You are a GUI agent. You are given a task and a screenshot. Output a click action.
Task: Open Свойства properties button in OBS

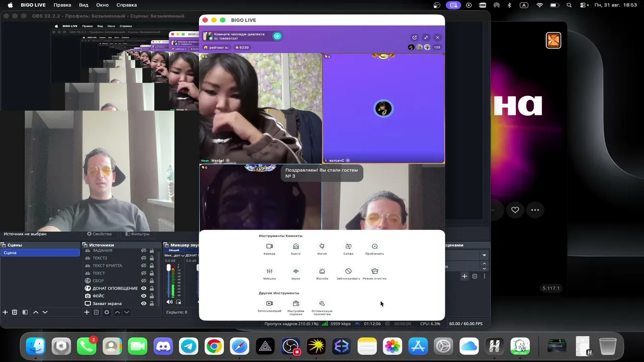pos(99,234)
